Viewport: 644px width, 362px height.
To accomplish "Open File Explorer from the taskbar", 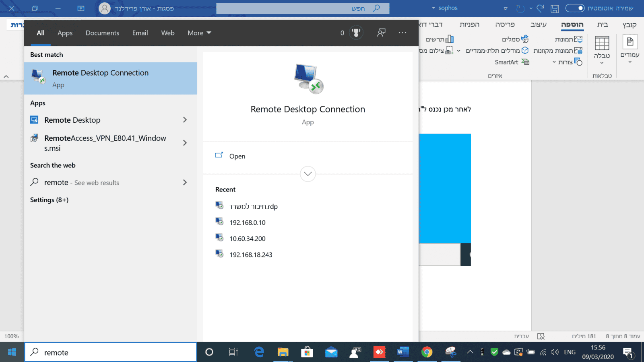I will pos(283,352).
